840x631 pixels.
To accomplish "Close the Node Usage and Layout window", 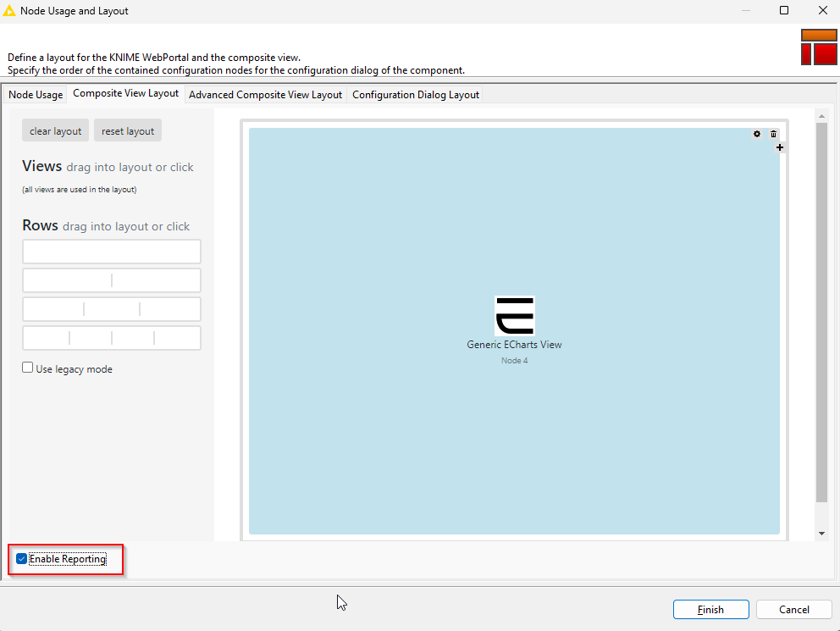I will pos(823,11).
